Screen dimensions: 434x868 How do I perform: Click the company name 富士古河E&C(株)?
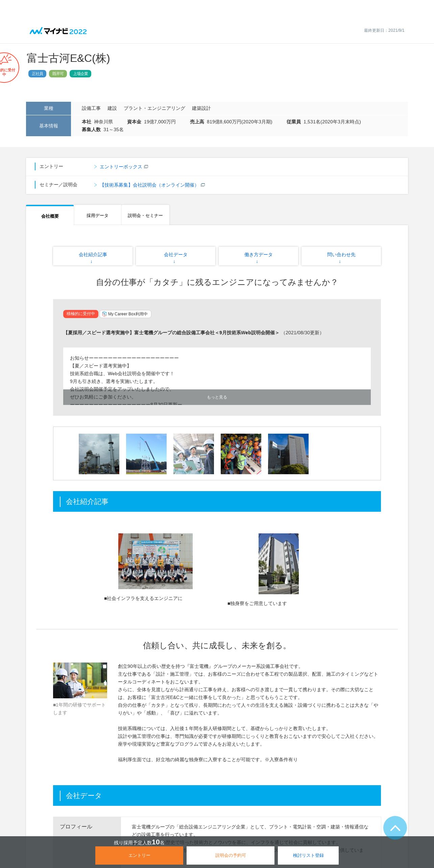pos(68,58)
